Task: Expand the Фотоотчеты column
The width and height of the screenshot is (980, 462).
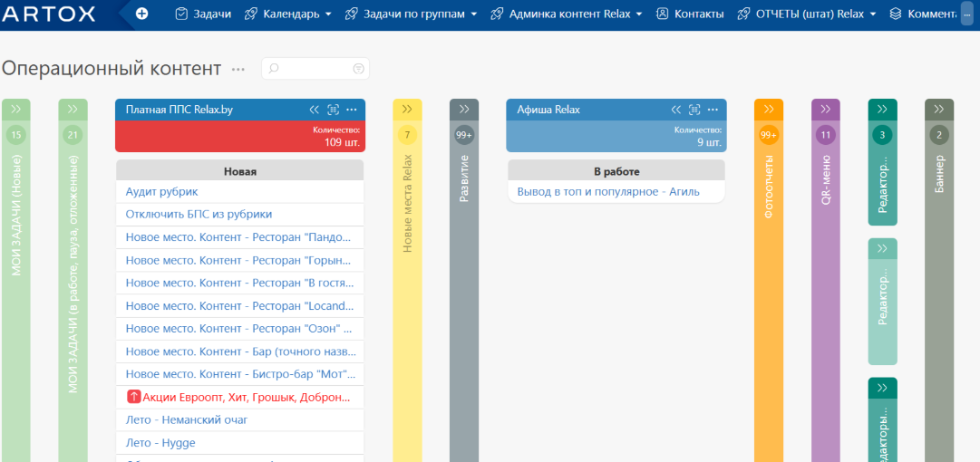Action: click(769, 110)
